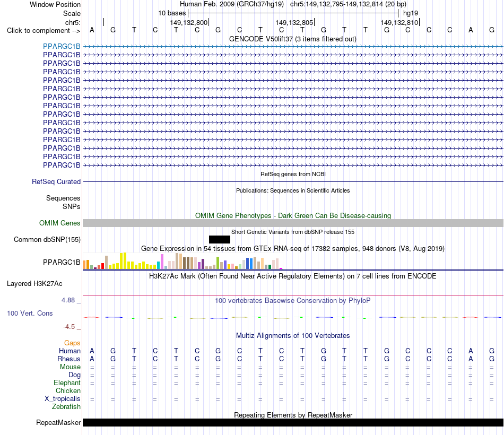This screenshot has height=435, width=504.
Task: Select the Sequences track label
Action: tap(63, 198)
